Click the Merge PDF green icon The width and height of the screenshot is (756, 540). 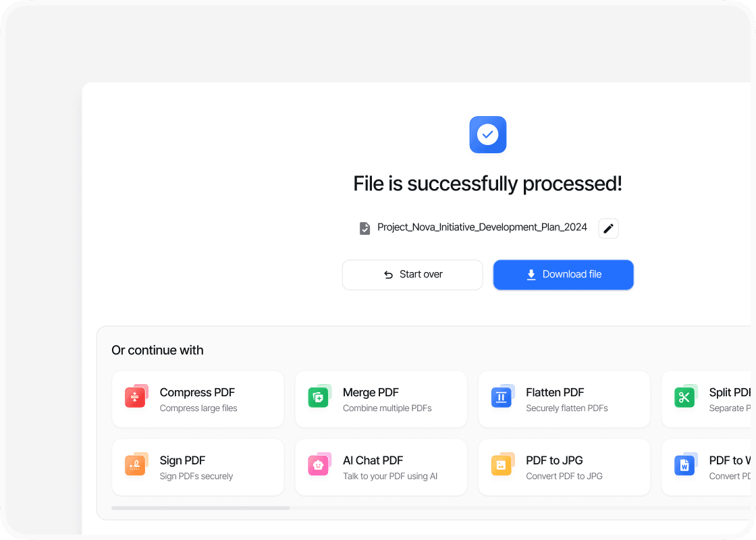click(x=319, y=397)
